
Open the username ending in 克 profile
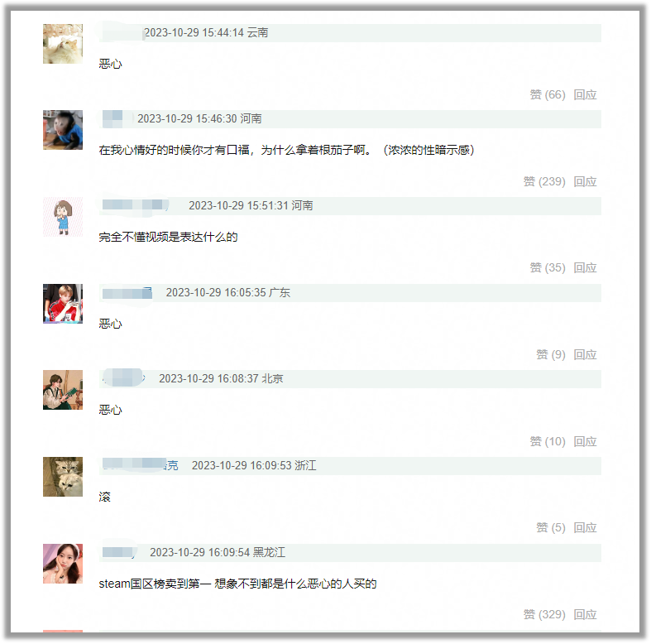(x=141, y=465)
